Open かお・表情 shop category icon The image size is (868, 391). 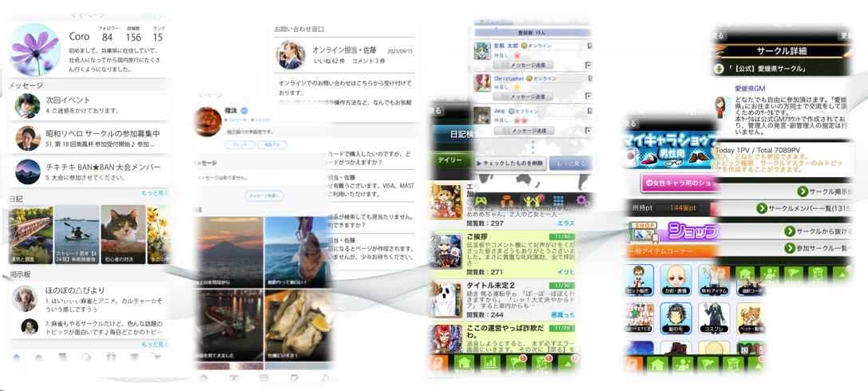click(x=676, y=281)
